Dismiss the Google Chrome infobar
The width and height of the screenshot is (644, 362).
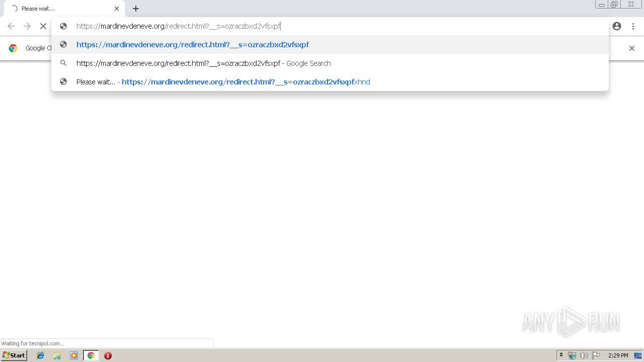pyautogui.click(x=632, y=48)
